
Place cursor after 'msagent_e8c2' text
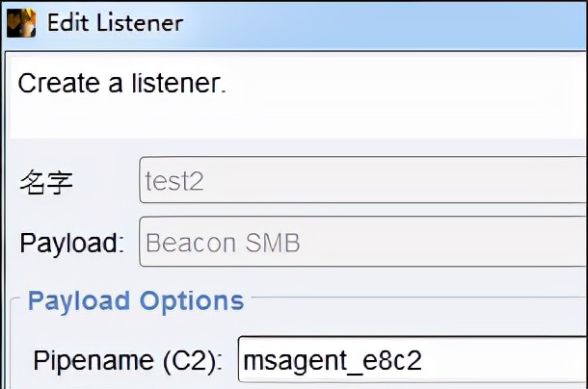tap(424, 361)
